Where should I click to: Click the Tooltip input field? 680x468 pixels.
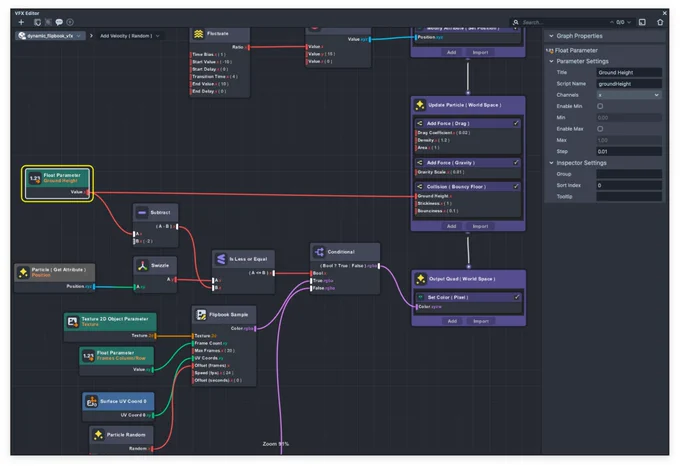point(629,196)
